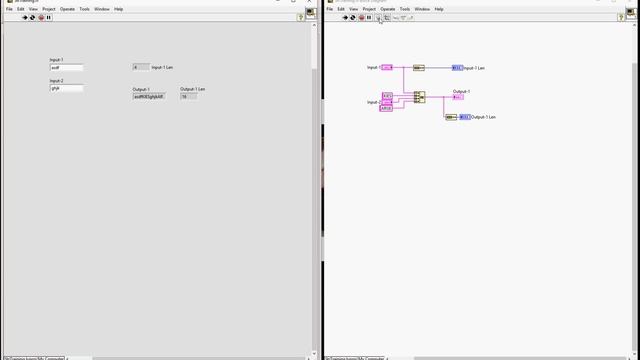Click Run arrow in front panel toolbar
This screenshot has width=640, height=360.
tap(24, 18)
